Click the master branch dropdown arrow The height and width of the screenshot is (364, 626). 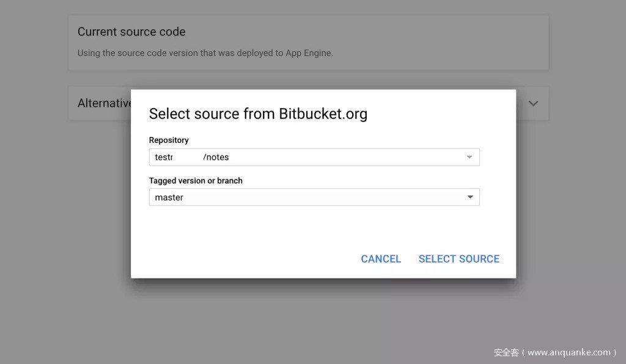point(469,197)
